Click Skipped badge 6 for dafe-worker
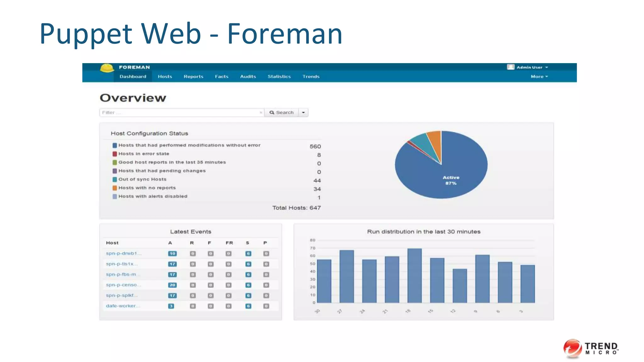 pyautogui.click(x=248, y=306)
